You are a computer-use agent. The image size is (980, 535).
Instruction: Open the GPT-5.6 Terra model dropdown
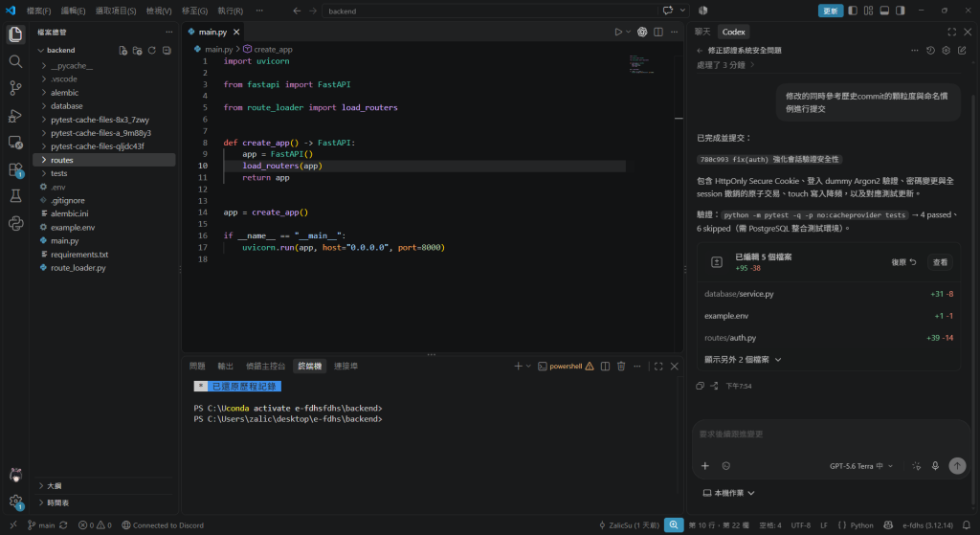tap(861, 466)
